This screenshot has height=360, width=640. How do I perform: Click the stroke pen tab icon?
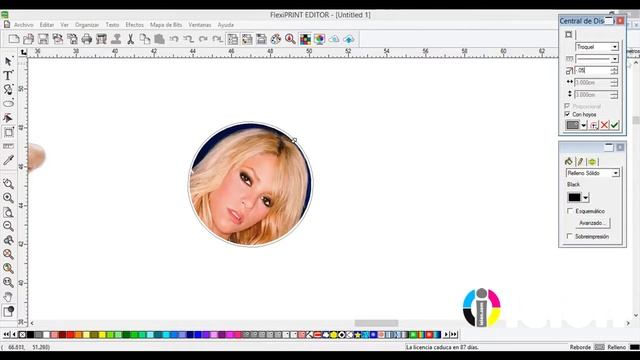[580, 161]
